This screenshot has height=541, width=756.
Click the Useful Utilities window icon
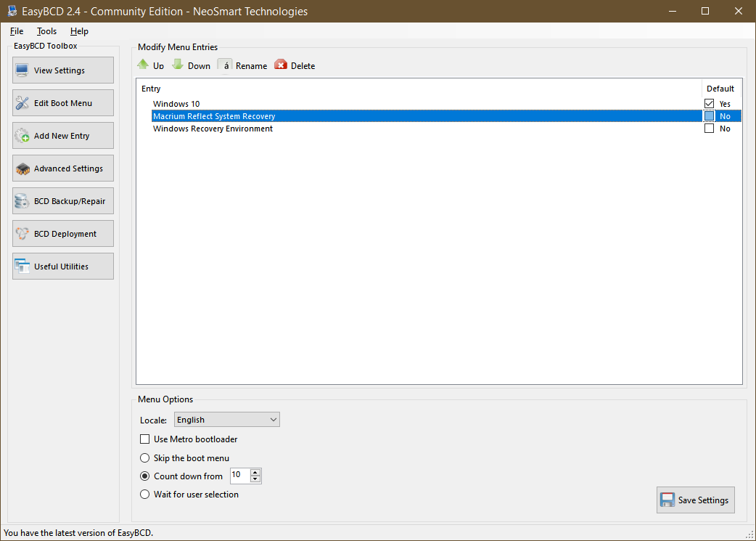[22, 267]
